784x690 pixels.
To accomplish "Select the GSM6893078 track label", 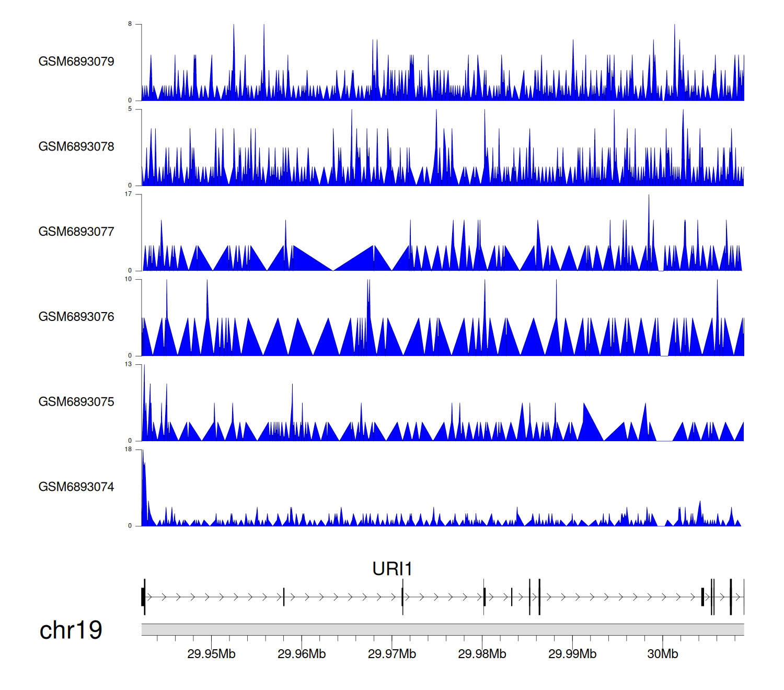I will pos(76,147).
